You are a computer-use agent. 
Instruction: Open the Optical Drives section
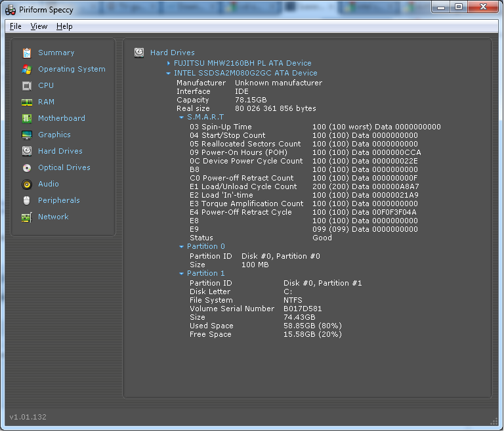[64, 167]
